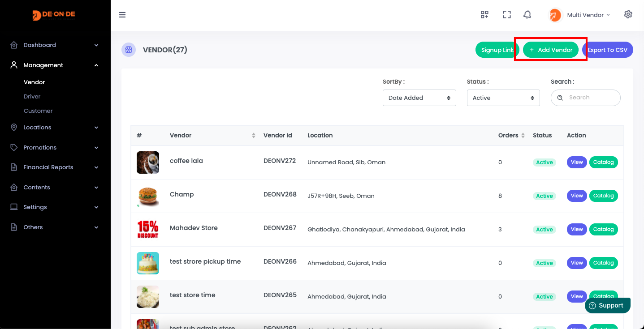This screenshot has height=329, width=644.
Task: Click the Mahadev Store discount thumbnail
Action: 148,230
